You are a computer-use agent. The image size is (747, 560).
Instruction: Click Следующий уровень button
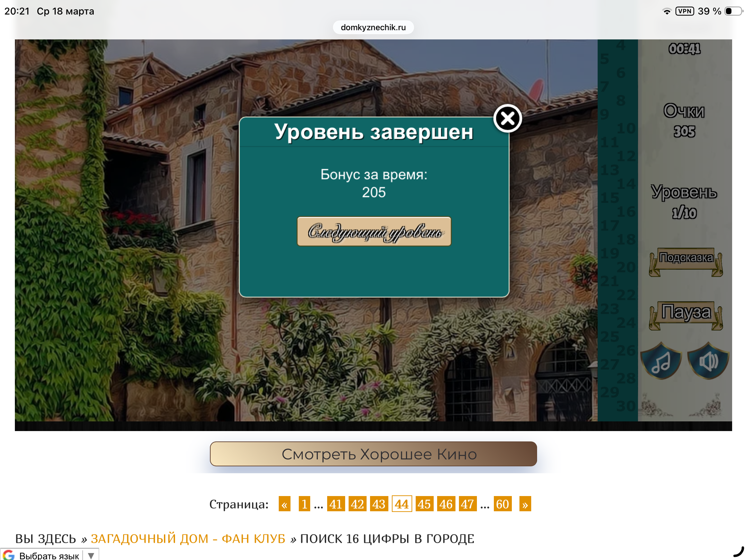coord(374,231)
